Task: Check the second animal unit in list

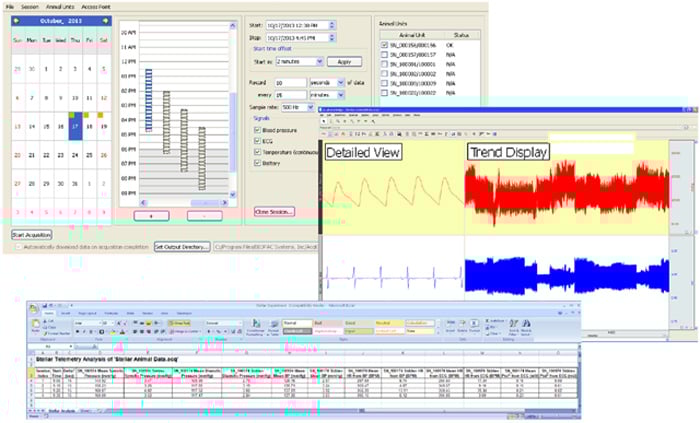Action: (x=384, y=54)
